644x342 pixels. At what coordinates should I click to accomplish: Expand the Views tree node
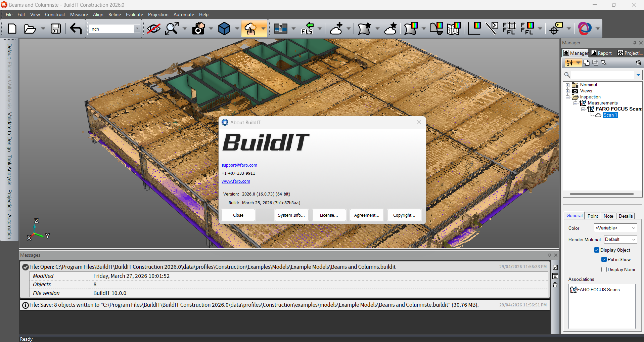[568, 91]
